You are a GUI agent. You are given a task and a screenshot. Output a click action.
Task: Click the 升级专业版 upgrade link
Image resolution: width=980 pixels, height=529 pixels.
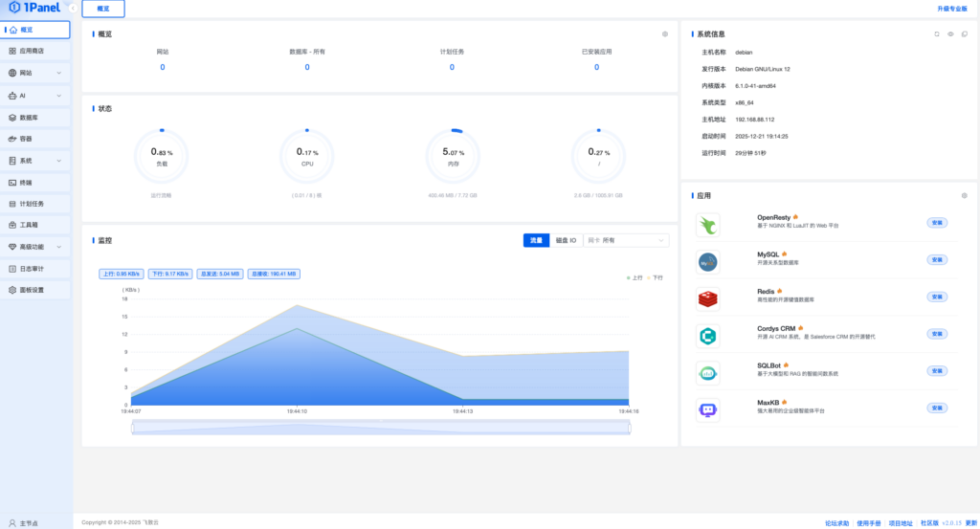(952, 9)
